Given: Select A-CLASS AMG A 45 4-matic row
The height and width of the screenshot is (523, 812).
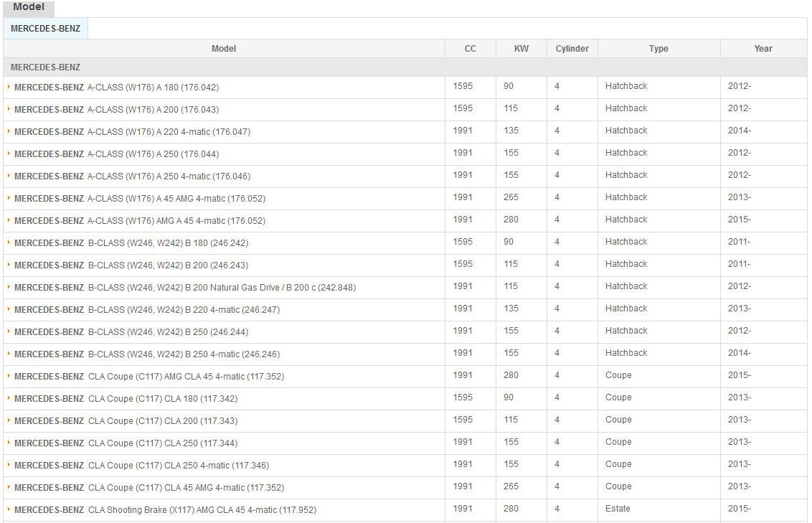Looking at the screenshot, I should coord(405,221).
